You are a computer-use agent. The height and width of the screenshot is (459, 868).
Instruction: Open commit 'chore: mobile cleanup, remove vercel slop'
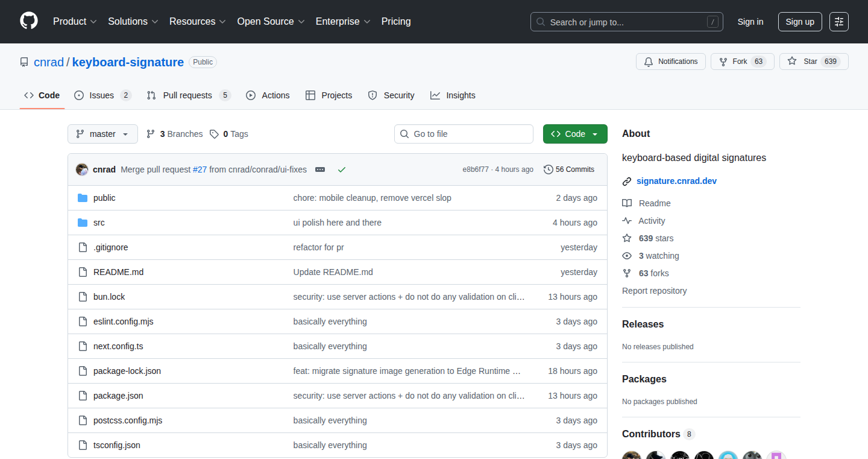tap(373, 198)
